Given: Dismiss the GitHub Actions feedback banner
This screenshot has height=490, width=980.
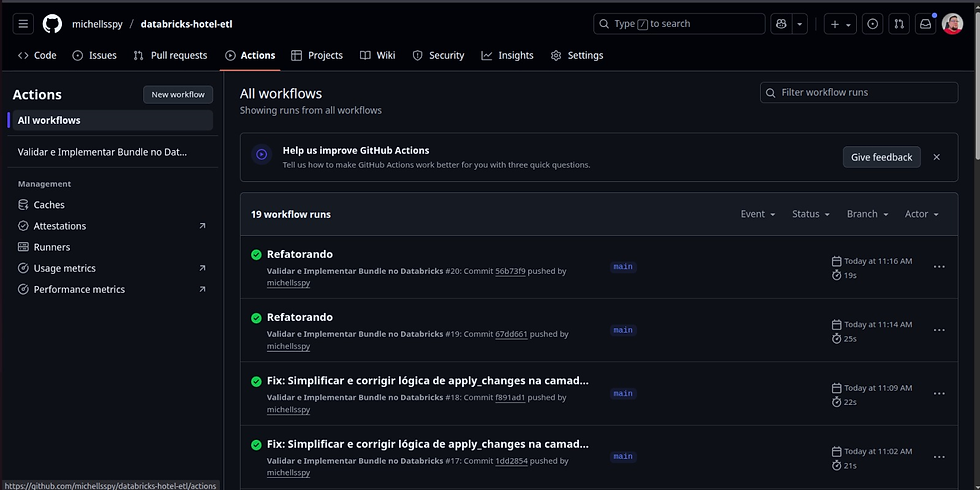Looking at the screenshot, I should pos(937,157).
